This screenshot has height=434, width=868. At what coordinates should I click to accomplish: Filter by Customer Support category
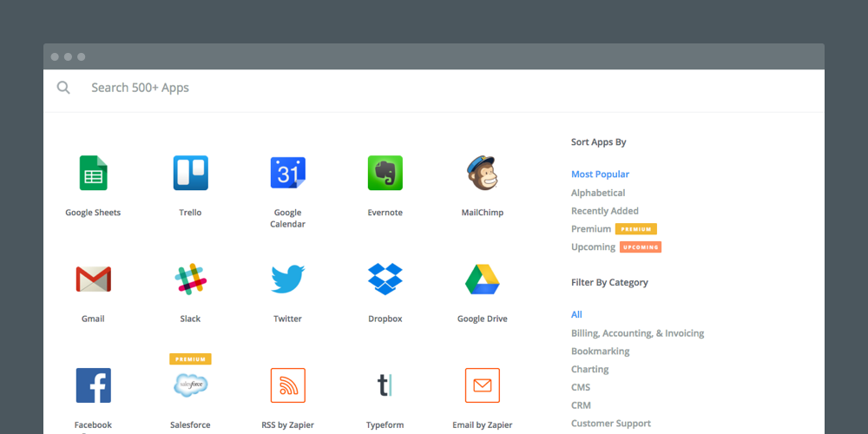click(x=611, y=424)
